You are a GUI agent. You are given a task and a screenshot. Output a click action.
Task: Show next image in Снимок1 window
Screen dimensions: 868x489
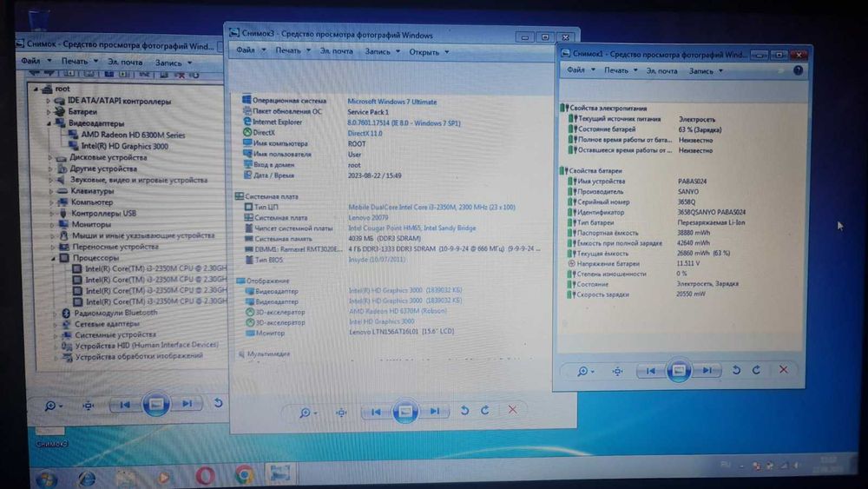pos(707,371)
